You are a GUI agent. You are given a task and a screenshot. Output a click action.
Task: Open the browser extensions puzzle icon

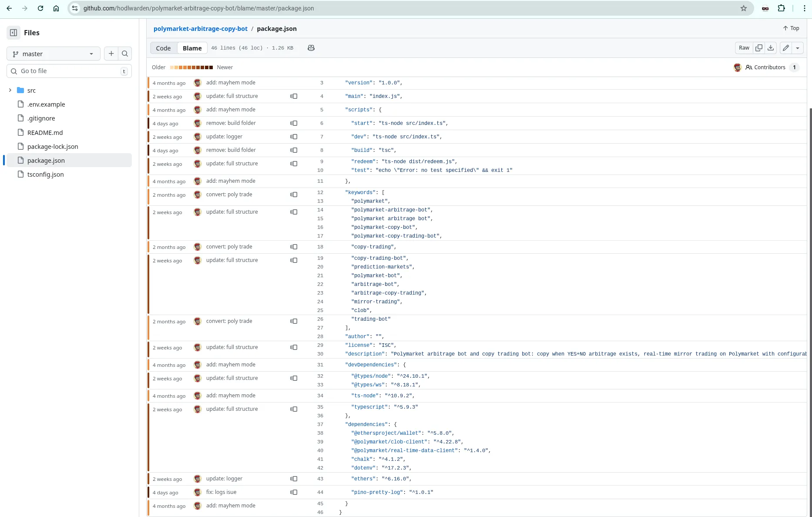click(x=782, y=8)
